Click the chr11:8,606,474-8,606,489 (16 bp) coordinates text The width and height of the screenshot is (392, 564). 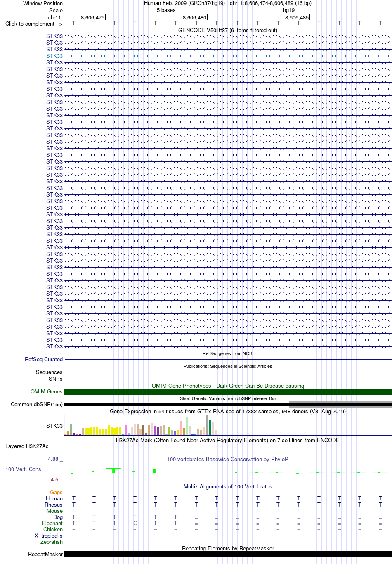(x=271, y=3)
